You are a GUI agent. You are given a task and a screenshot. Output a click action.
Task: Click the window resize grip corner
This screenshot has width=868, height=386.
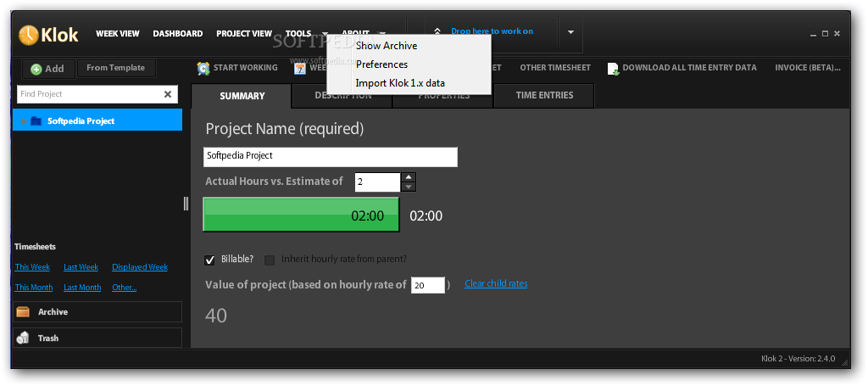coord(844,363)
